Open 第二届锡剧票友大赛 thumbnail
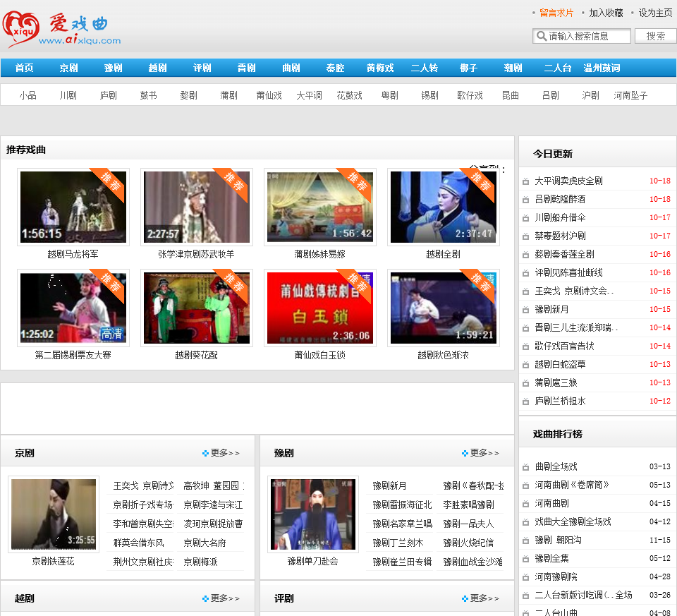This screenshot has height=616, width=677. pyautogui.click(x=73, y=308)
